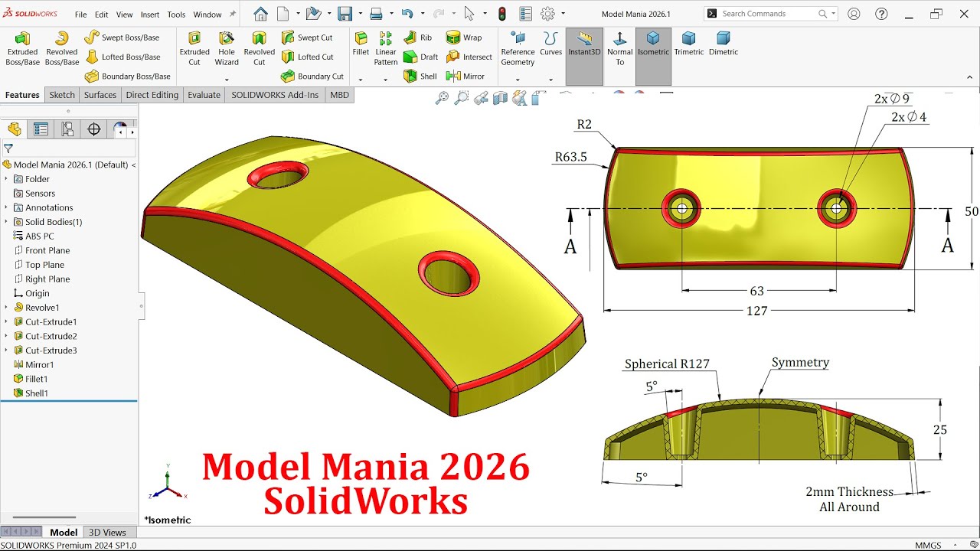980x551 pixels.
Task: Expand the Solid Bodies(1) folder
Action: click(x=6, y=222)
